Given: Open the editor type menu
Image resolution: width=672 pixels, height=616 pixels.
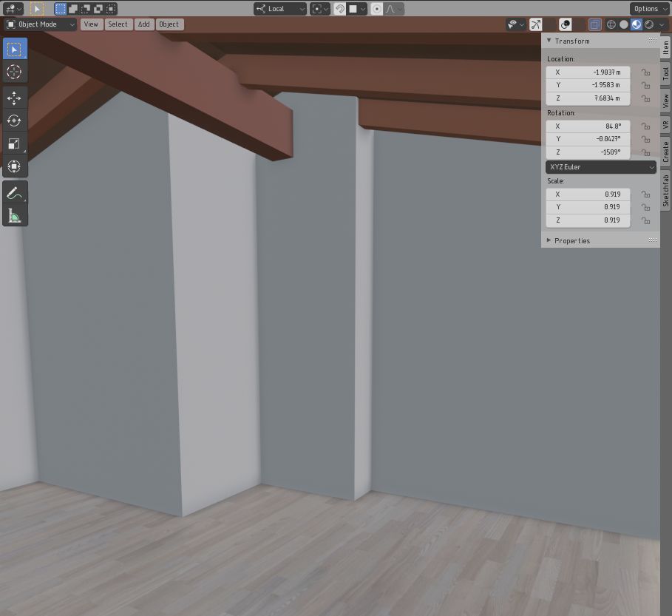Looking at the screenshot, I should [x=13, y=9].
